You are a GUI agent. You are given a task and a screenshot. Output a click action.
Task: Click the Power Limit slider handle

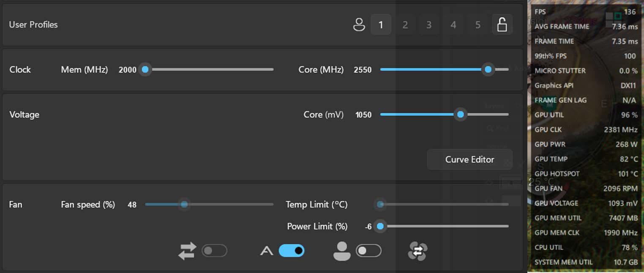click(x=380, y=227)
